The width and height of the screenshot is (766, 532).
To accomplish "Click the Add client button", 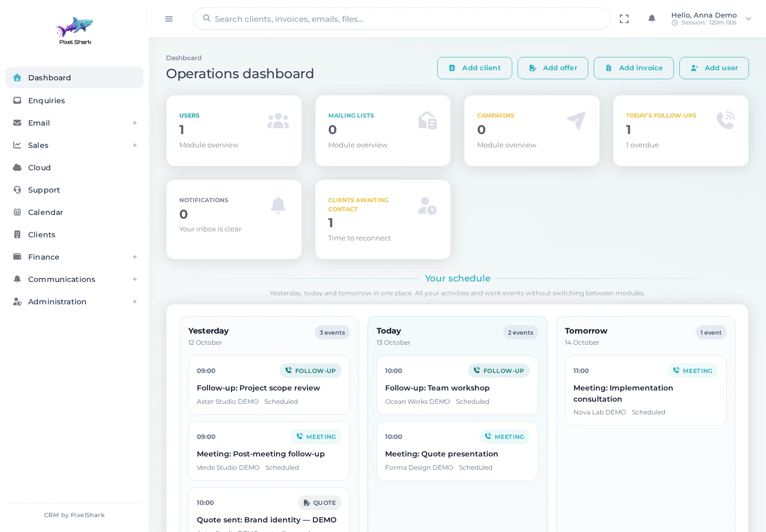I will (474, 68).
